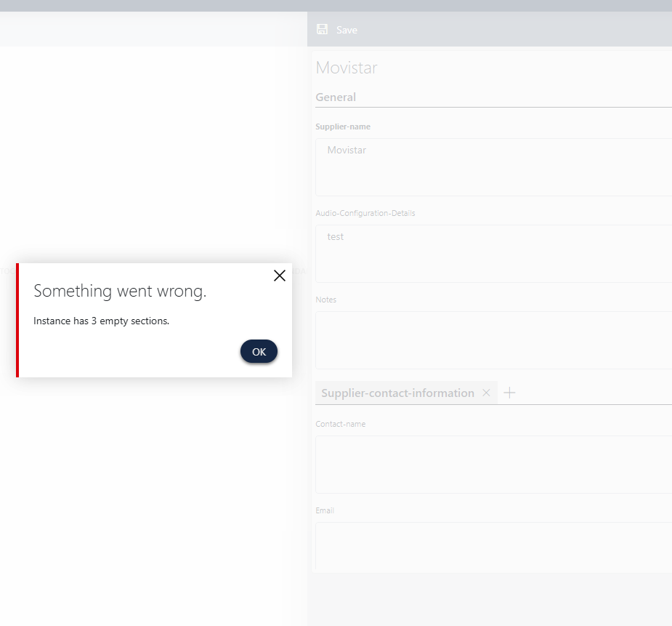The width and height of the screenshot is (672, 626).
Task: Click the empty Notes text area
Action: point(494,340)
